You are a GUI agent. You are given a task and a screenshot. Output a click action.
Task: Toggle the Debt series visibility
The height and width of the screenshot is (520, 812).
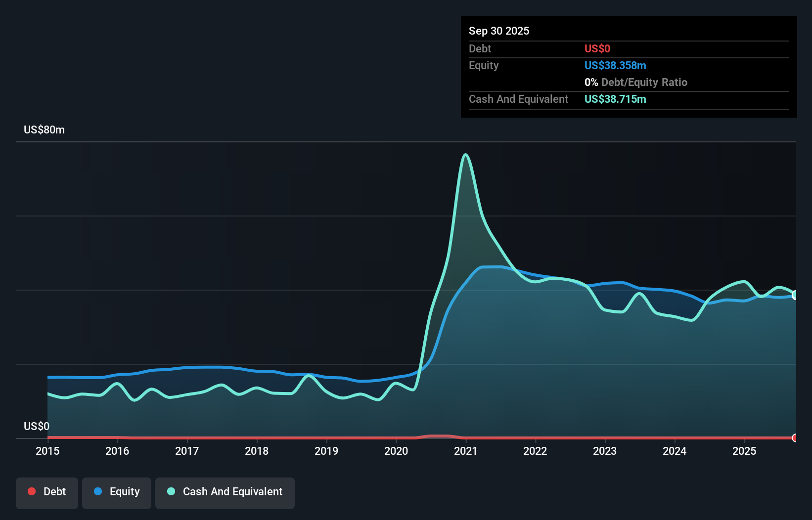pyautogui.click(x=46, y=492)
